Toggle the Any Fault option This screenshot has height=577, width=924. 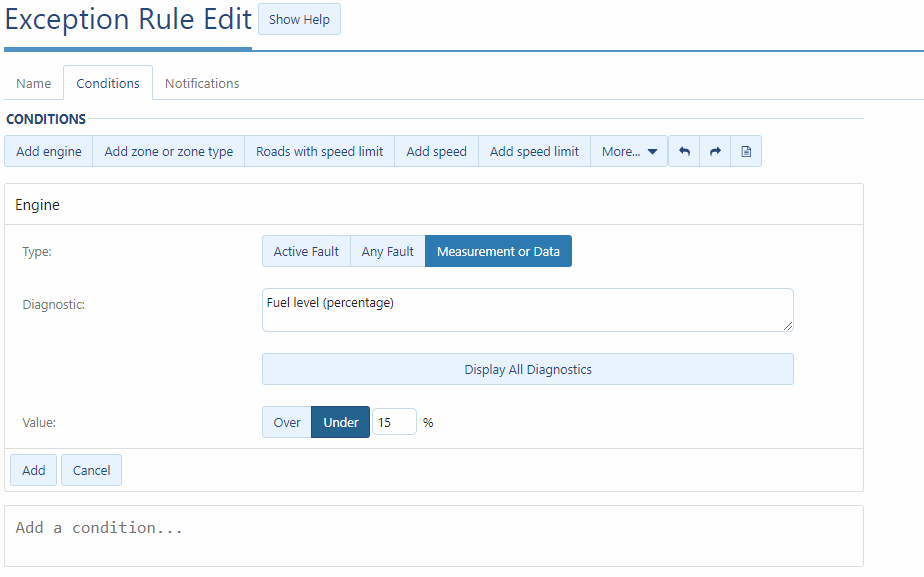[x=387, y=251]
